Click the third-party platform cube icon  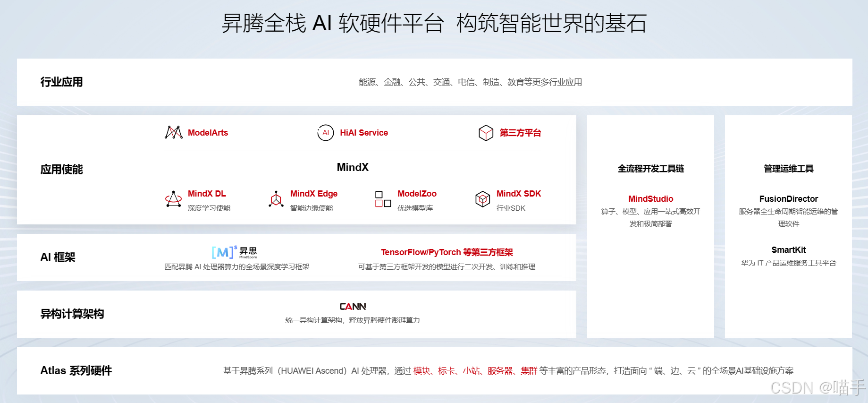pos(486,133)
